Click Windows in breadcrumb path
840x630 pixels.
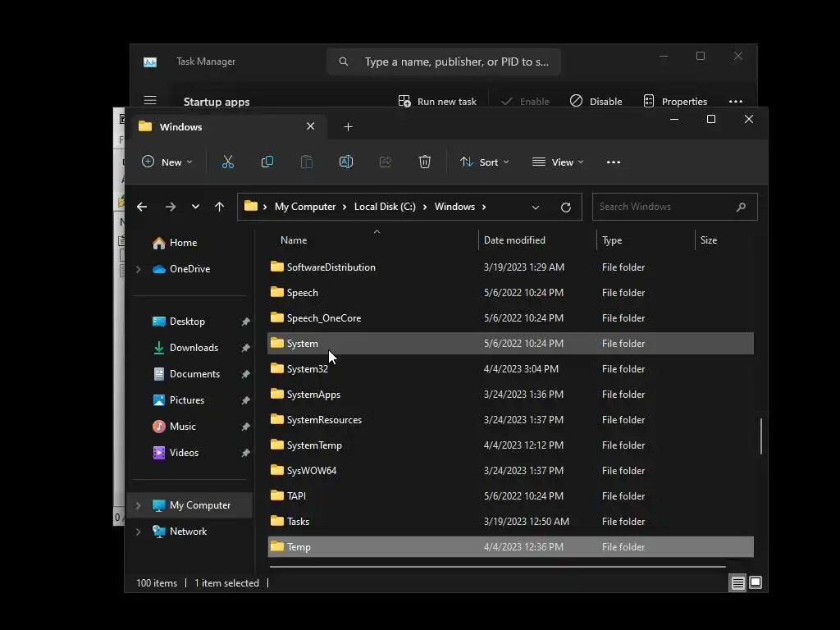coord(454,207)
